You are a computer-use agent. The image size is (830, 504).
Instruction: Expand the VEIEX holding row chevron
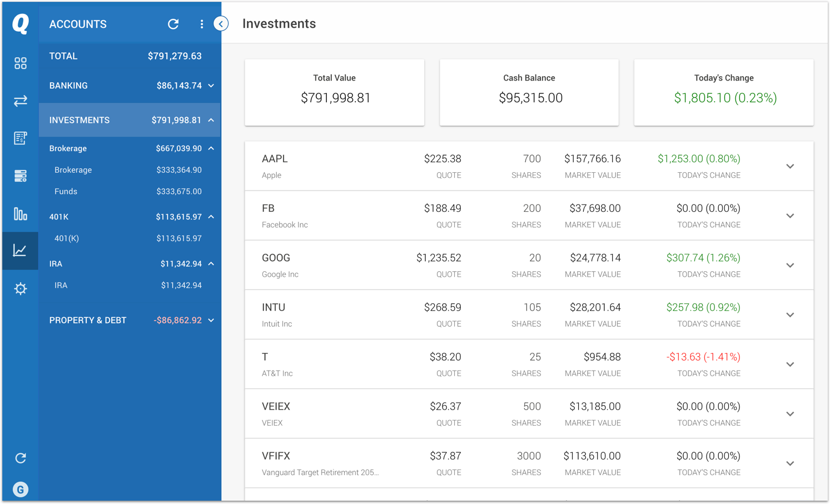click(x=790, y=414)
